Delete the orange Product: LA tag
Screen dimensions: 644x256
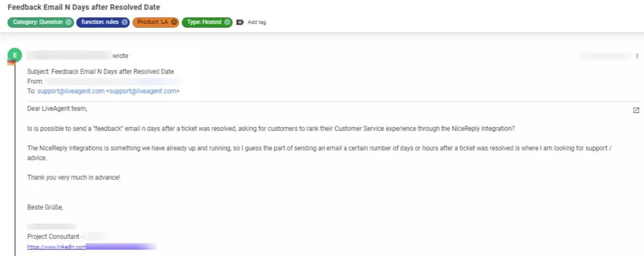pos(174,22)
